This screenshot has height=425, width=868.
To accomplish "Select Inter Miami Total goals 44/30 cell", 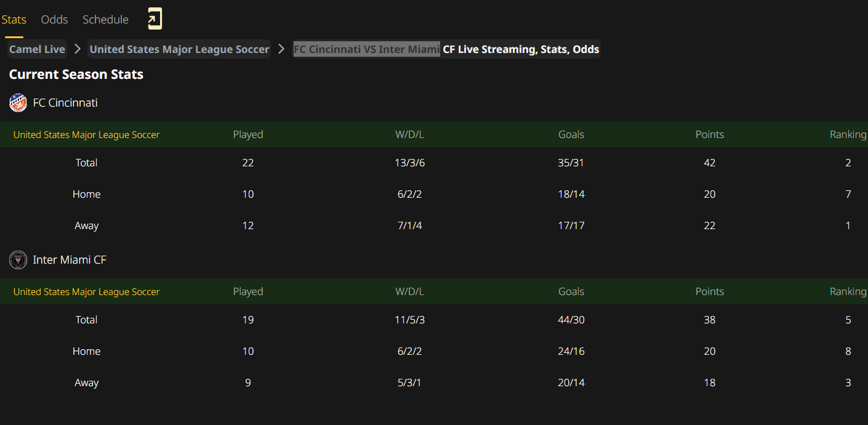I will (571, 320).
